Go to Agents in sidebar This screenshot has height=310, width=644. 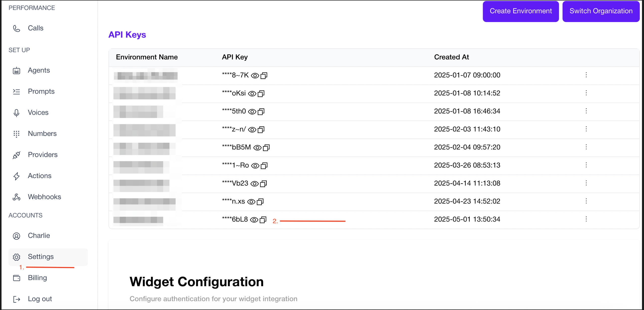pos(39,70)
